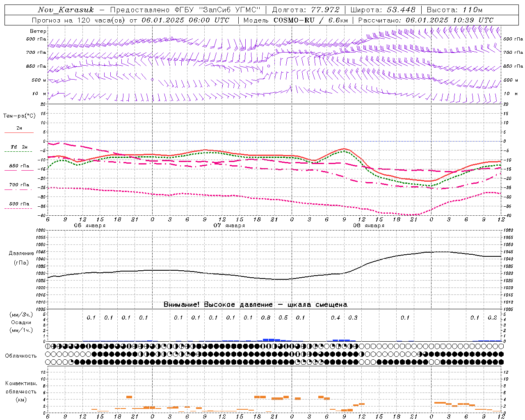Click the 'Конвективн.' convective cloud label
Screen dimensions: 525x420
tap(21, 383)
